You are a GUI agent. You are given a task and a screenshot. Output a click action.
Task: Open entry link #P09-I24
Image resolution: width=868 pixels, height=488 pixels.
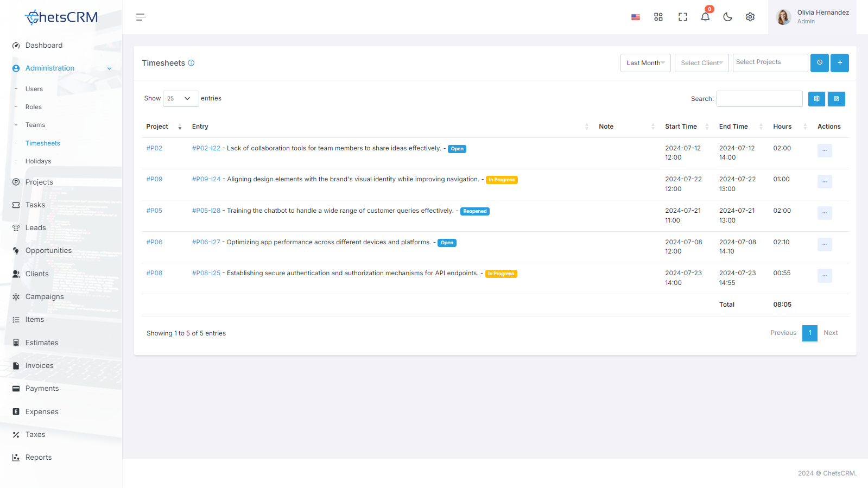pyautogui.click(x=206, y=179)
